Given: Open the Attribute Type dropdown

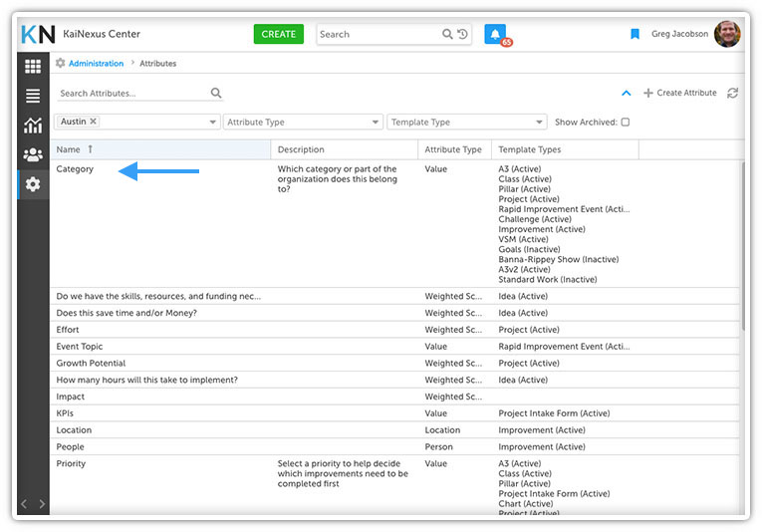Looking at the screenshot, I should click(303, 122).
